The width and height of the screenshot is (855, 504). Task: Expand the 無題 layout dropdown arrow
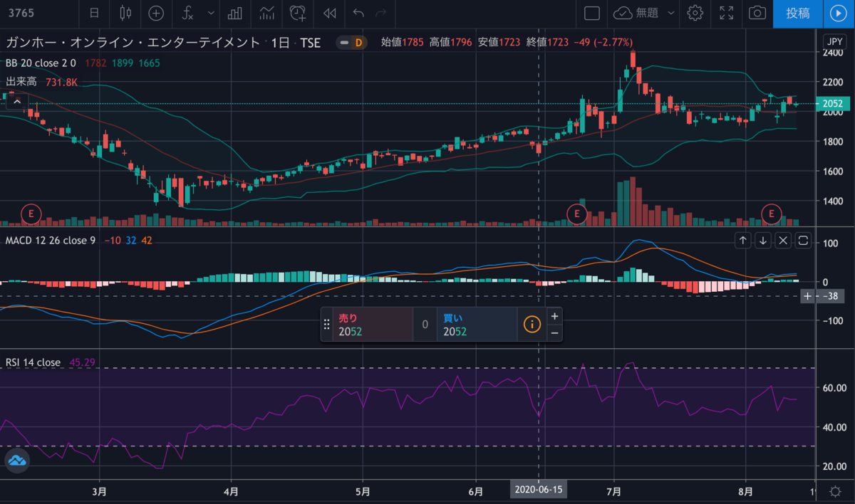click(672, 13)
